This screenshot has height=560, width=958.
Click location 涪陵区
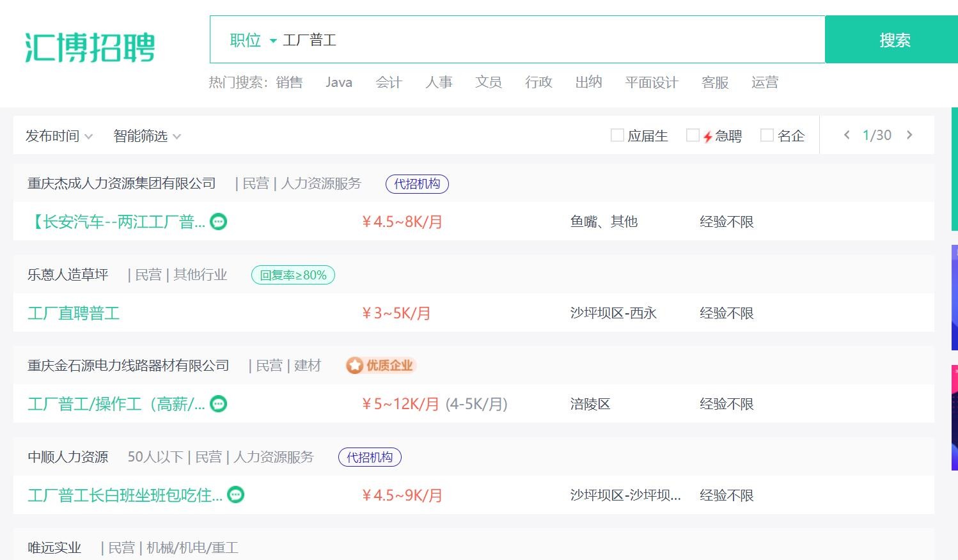590,404
